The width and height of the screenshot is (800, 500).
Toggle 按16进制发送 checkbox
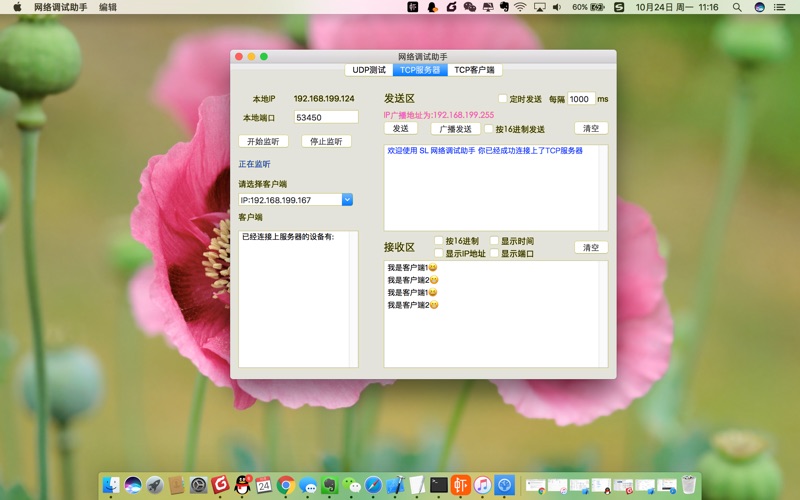tap(489, 129)
